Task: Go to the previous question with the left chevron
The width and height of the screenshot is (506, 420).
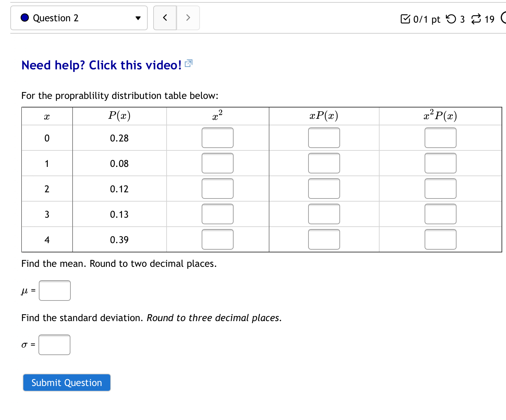Action: (165, 18)
